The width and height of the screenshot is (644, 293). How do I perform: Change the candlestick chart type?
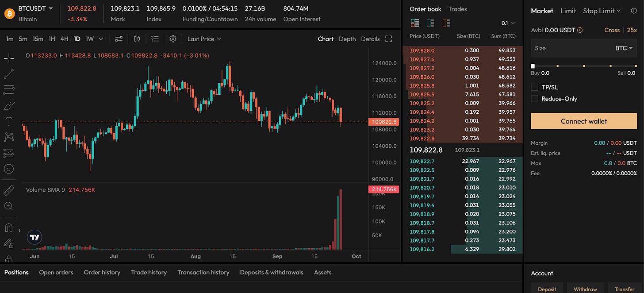pos(137,39)
